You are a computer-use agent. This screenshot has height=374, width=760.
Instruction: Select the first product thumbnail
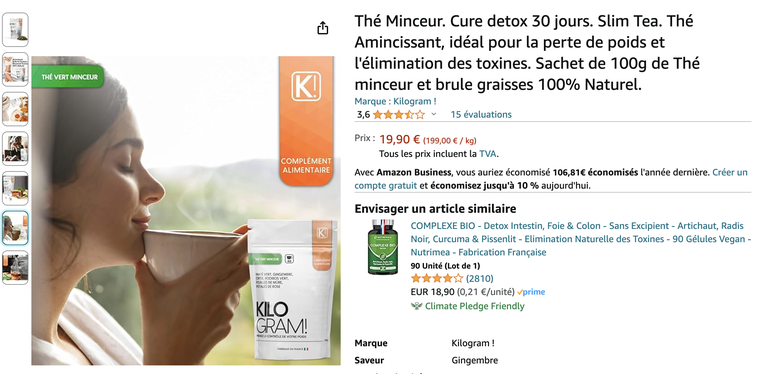[16, 30]
